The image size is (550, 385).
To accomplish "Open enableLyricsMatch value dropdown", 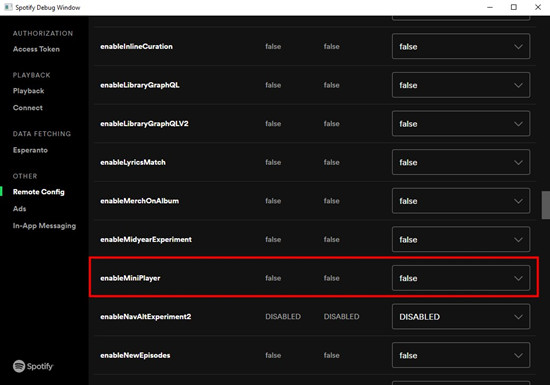I will click(461, 162).
